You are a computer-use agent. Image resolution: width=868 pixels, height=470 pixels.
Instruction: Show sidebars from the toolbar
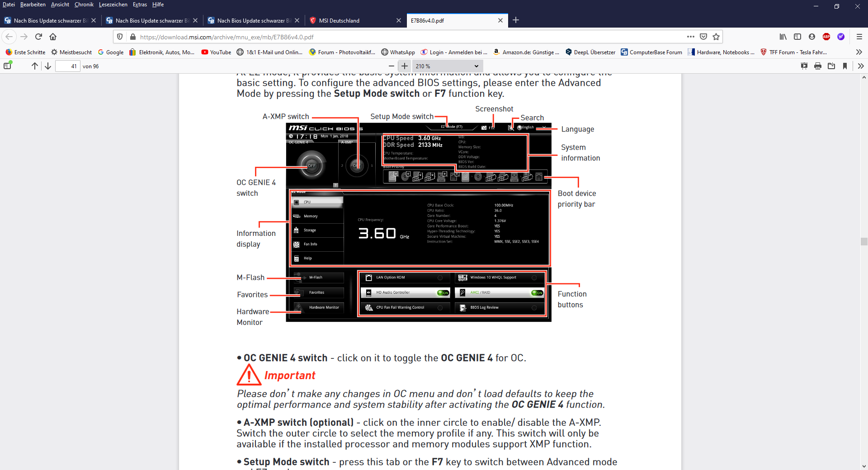tap(797, 37)
